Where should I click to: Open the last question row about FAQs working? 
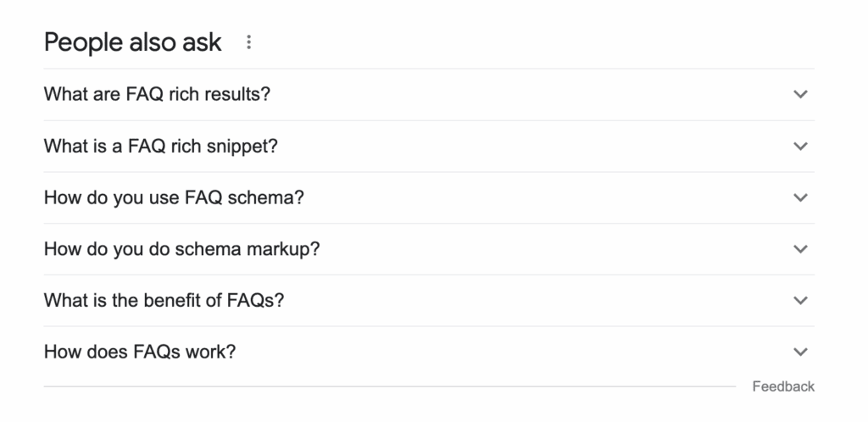tap(424, 352)
